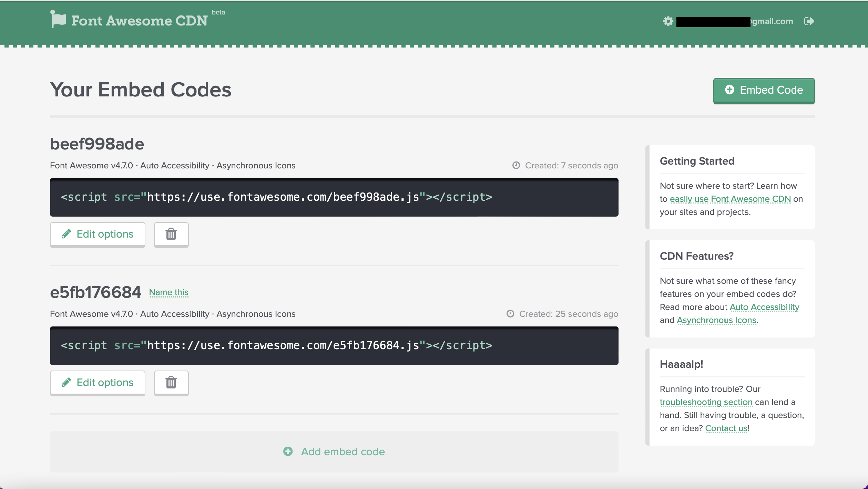Click e5fb176684's Font Awesome v4.7.0 description line
This screenshot has height=489, width=868.
pyautogui.click(x=173, y=314)
